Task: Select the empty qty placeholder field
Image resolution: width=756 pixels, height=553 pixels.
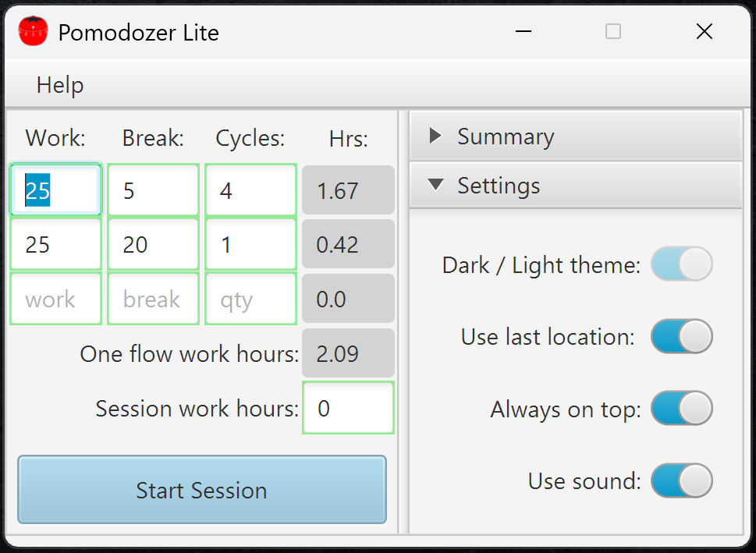Action: pos(250,299)
